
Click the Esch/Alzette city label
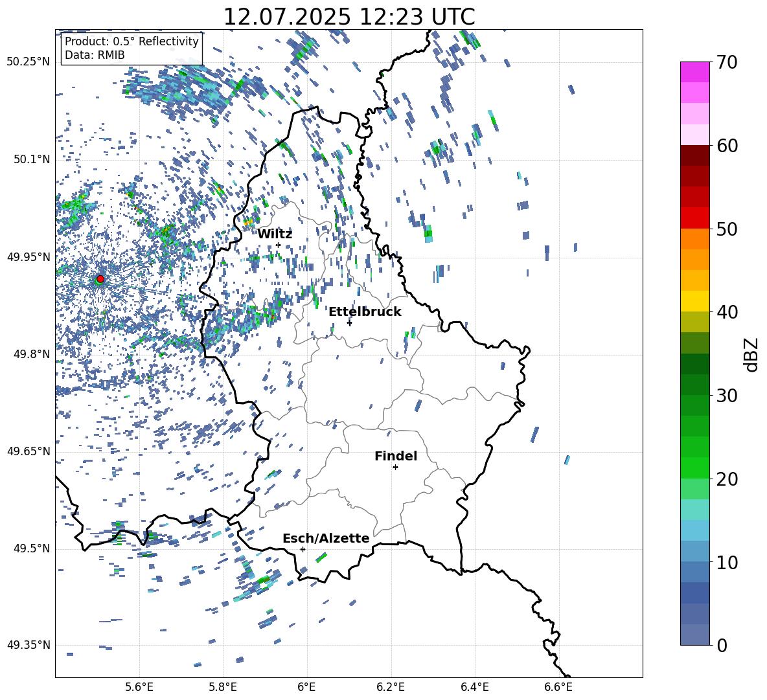[326, 538]
